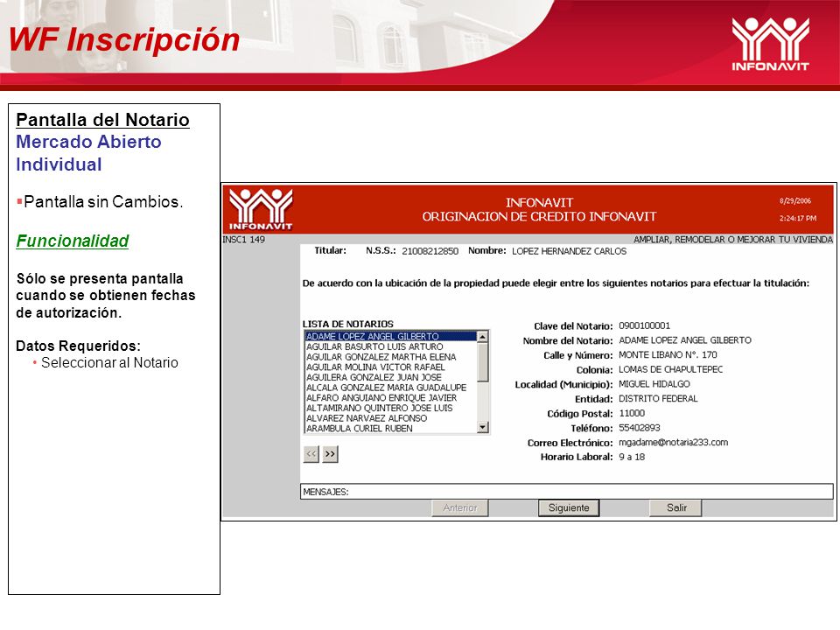Select AGUILAR BASURTO LUIS ARTURO

click(390, 346)
